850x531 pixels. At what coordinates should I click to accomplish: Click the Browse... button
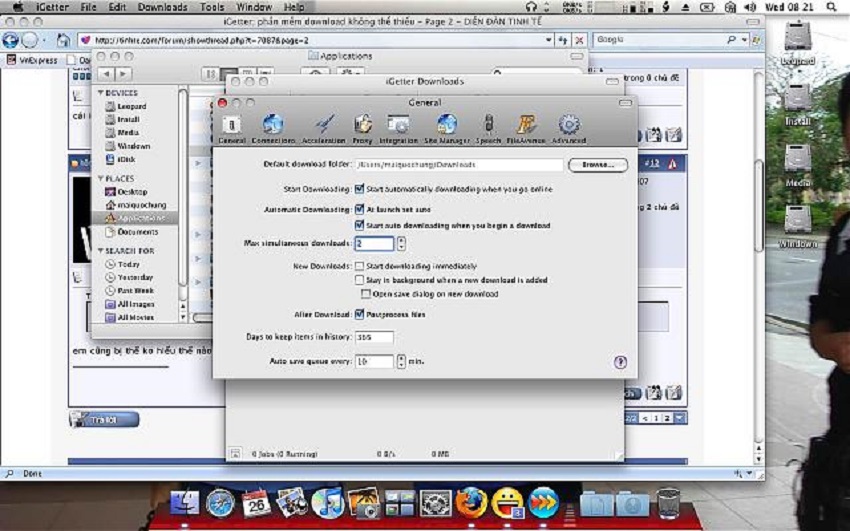click(x=598, y=165)
